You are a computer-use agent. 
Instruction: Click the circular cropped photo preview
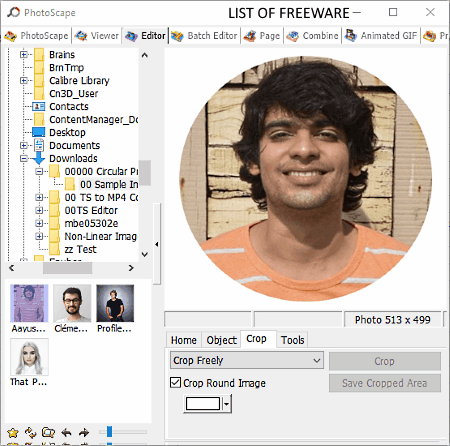click(x=305, y=179)
